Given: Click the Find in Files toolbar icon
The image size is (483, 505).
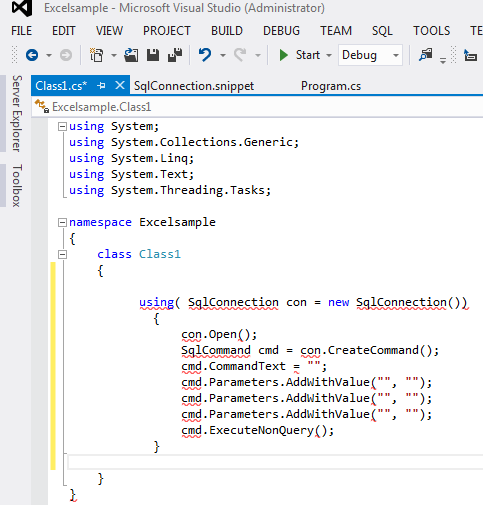Looking at the screenshot, I should [x=425, y=55].
